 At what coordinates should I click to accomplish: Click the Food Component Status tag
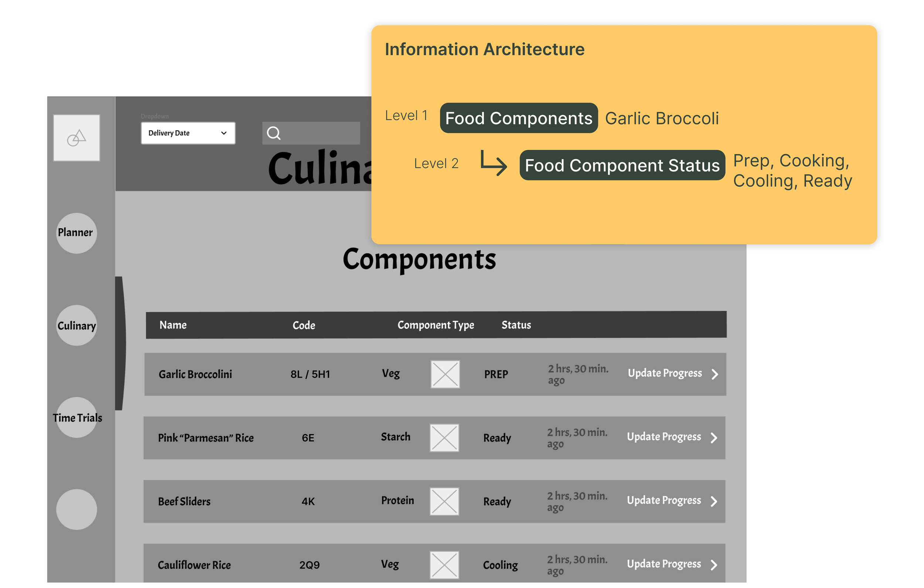click(622, 165)
